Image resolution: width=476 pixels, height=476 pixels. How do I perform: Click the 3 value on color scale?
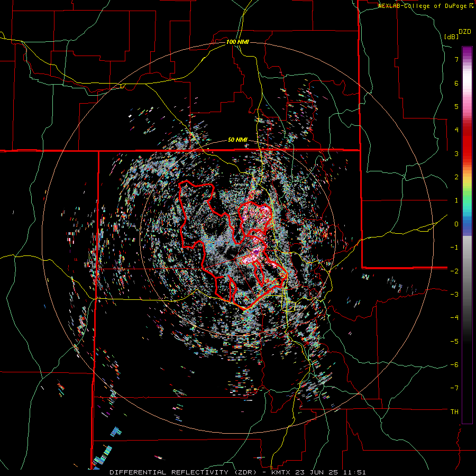click(456, 153)
